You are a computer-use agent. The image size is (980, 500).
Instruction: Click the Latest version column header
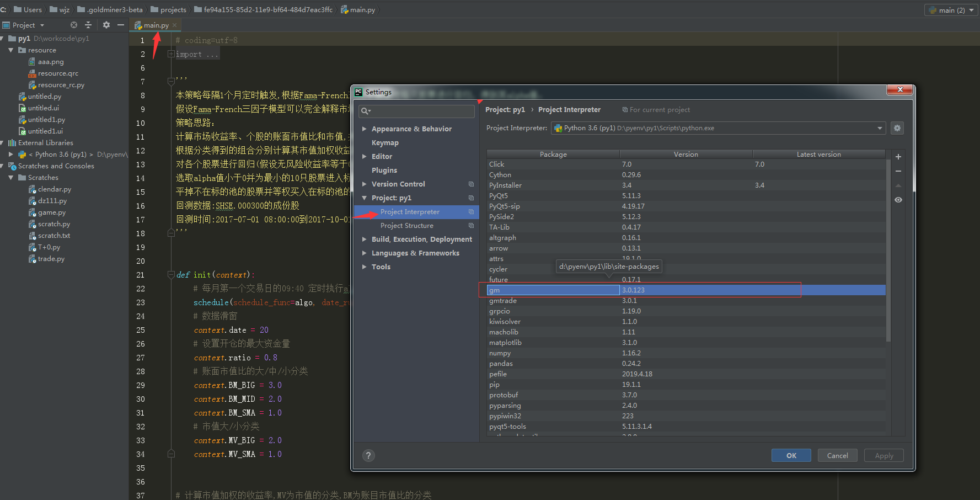pos(818,154)
